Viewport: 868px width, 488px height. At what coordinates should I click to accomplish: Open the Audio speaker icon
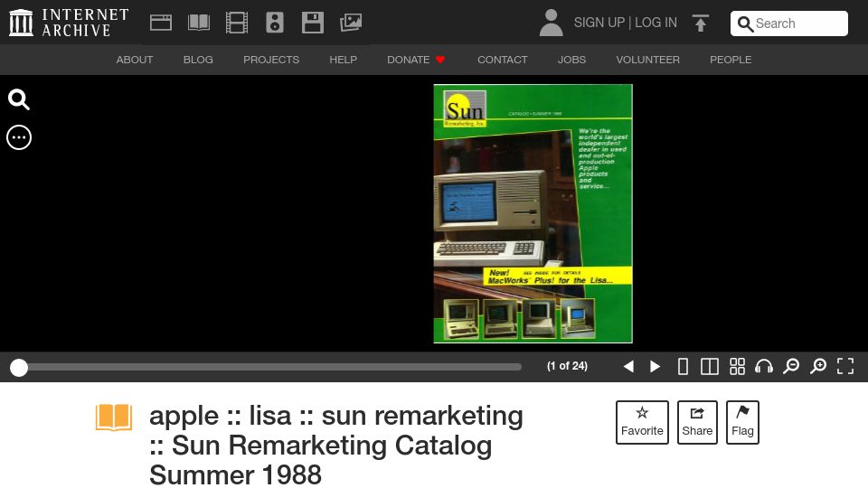point(275,23)
